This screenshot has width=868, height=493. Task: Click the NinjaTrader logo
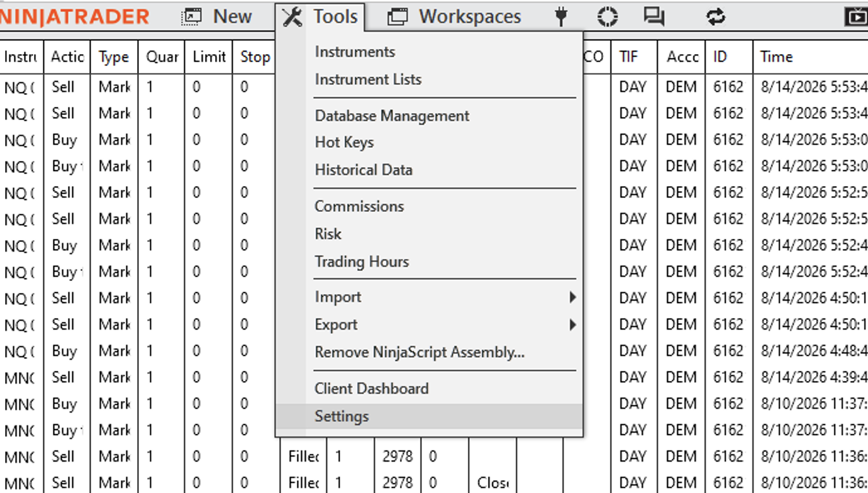74,16
